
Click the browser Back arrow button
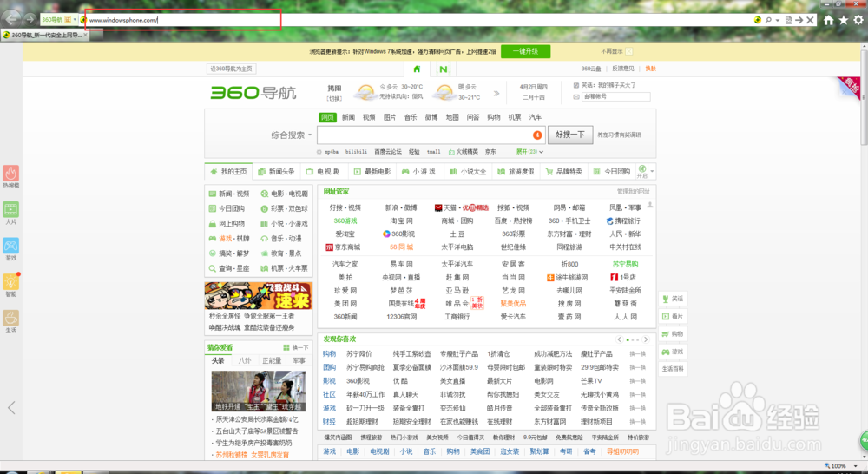tap(11, 19)
